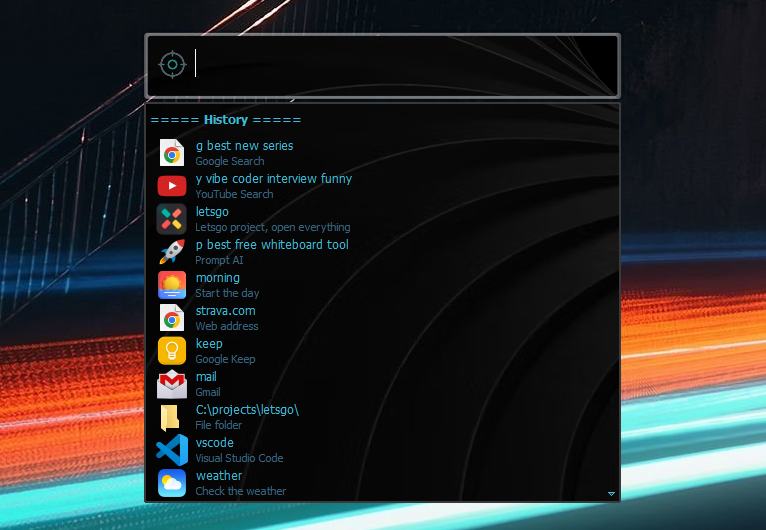The image size is (766, 530).
Task: Click the crosshair target icon in search bar
Action: click(x=172, y=65)
